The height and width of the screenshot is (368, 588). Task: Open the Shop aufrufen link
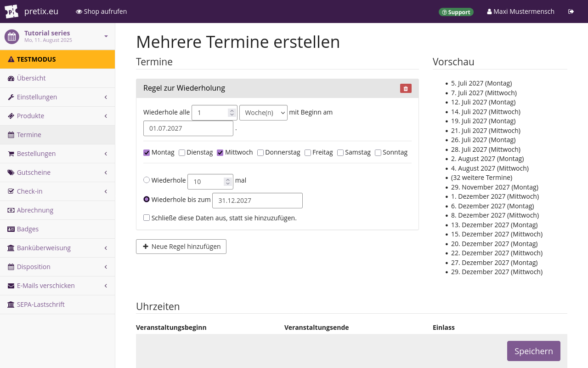101,11
